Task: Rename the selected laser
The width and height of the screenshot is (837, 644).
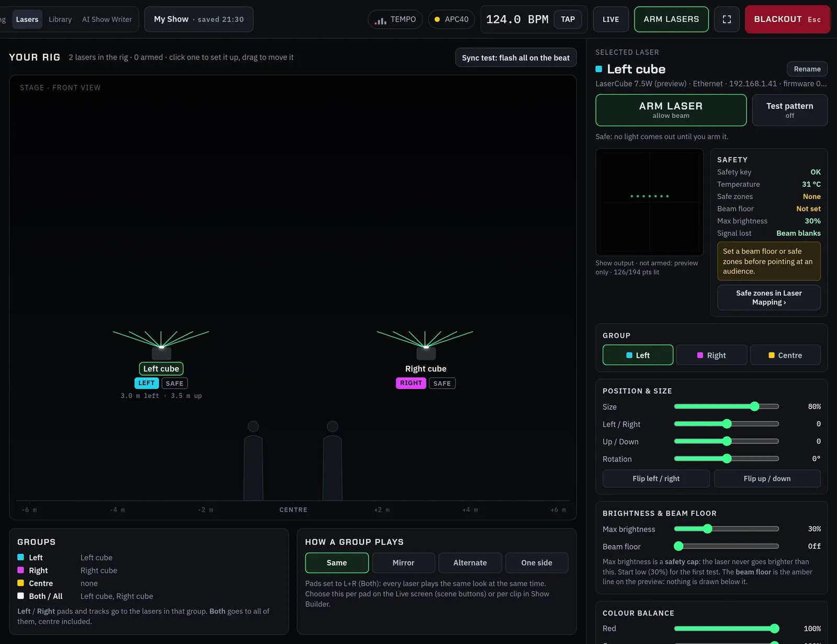Action: [807, 69]
